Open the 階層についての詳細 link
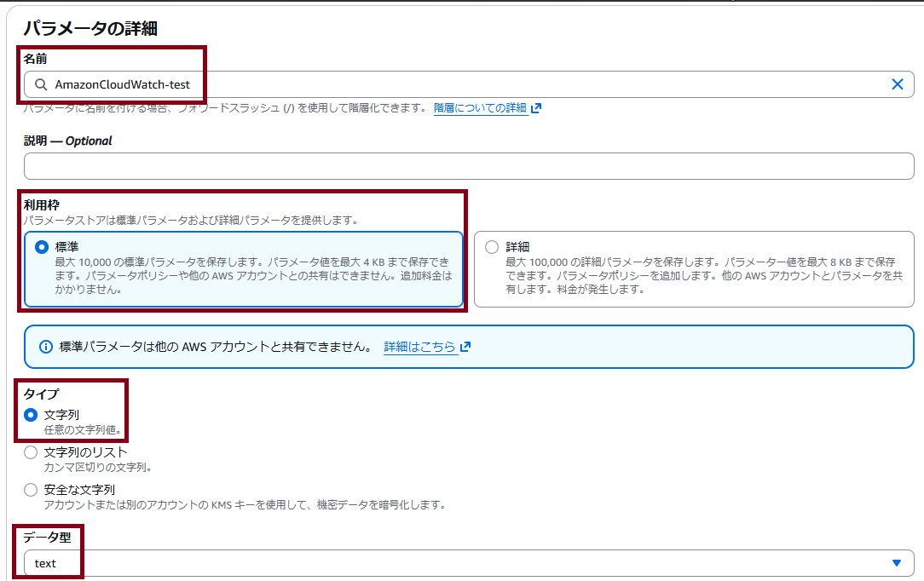The height and width of the screenshot is (581, 924). click(x=479, y=107)
